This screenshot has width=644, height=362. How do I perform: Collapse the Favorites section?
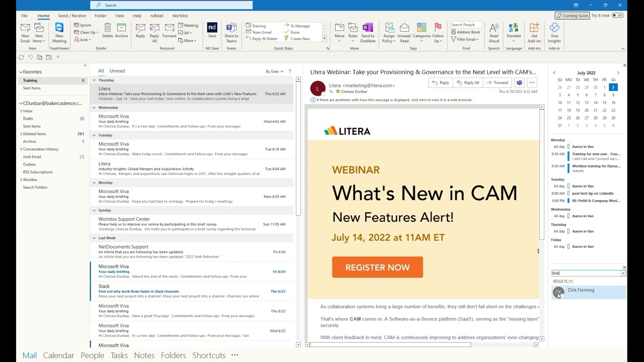pyautogui.click(x=21, y=72)
